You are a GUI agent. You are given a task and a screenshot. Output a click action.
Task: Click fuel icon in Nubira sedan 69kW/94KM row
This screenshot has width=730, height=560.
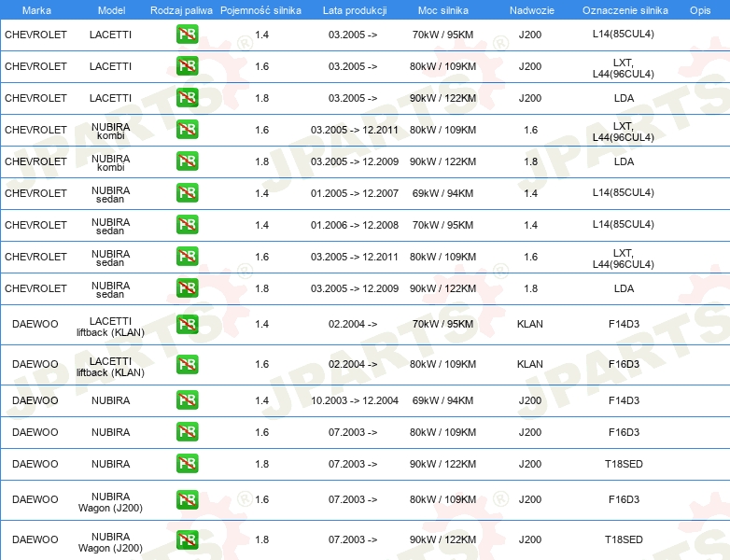coord(187,192)
